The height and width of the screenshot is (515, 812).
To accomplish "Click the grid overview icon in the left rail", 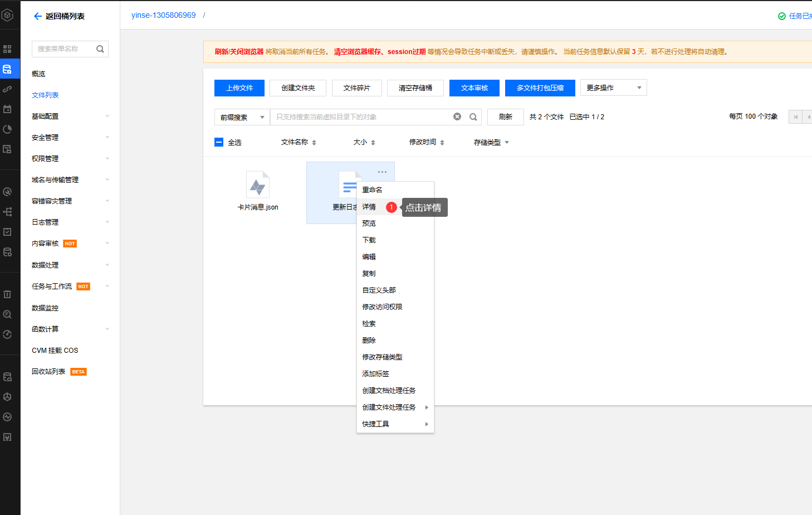I will (x=7, y=49).
